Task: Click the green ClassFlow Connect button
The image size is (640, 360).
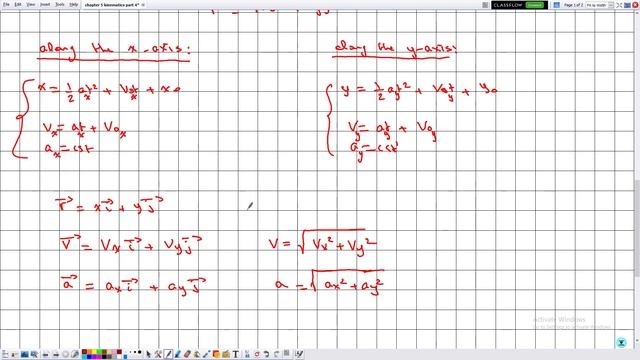Action: pyautogui.click(x=535, y=5)
